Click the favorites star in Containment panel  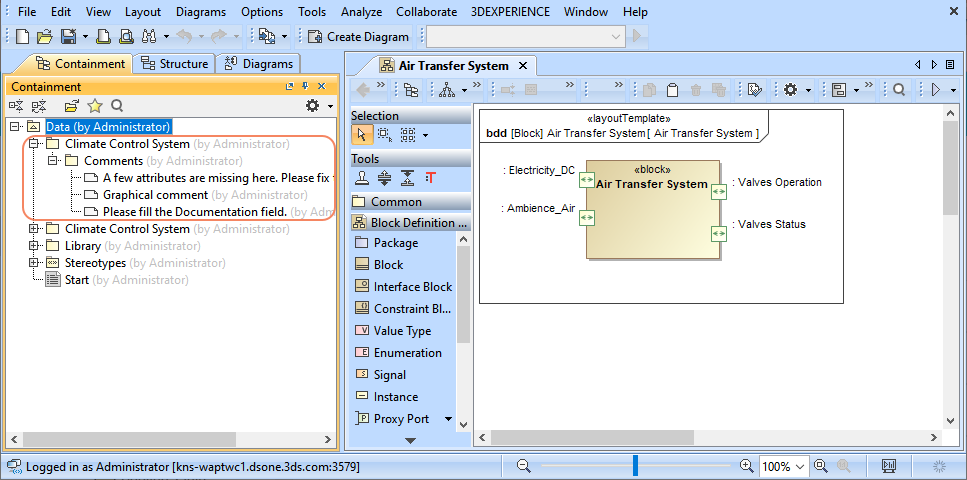click(95, 106)
